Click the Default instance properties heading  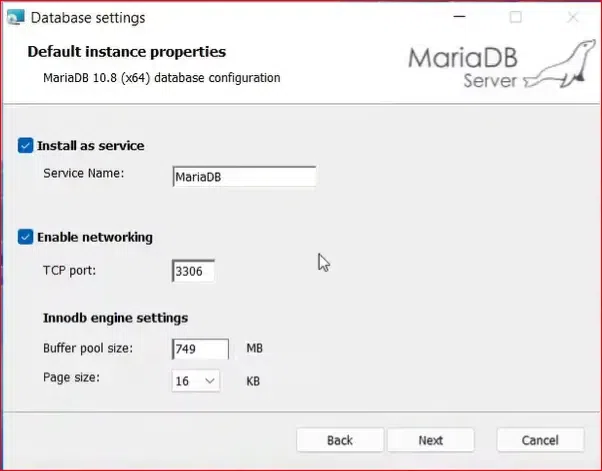coord(127,51)
